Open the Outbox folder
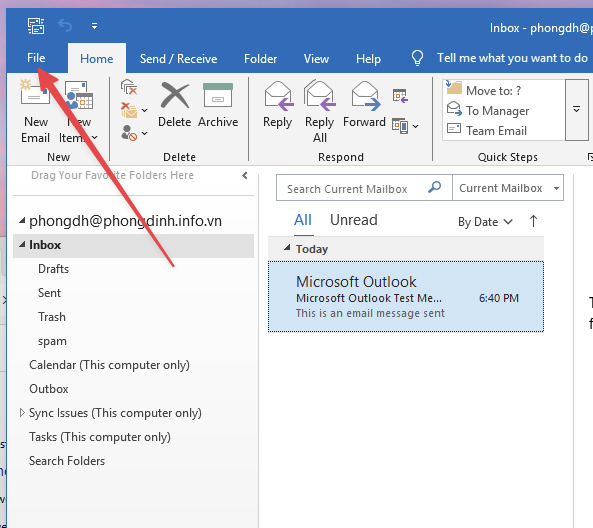Screen dimensions: 593x528 point(48,389)
